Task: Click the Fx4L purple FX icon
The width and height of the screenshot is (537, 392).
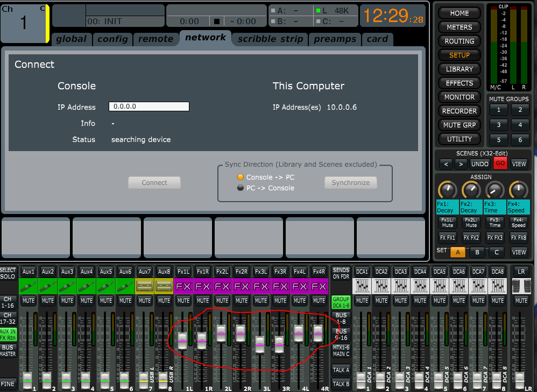Action: [300, 286]
